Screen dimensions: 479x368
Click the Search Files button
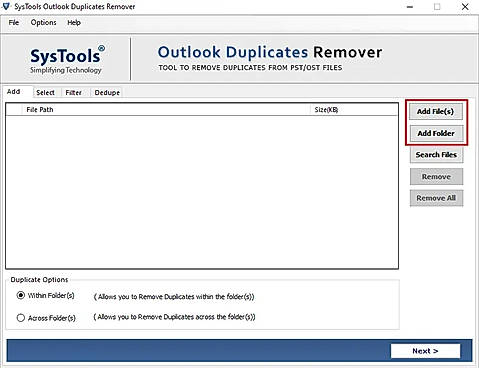coord(436,155)
